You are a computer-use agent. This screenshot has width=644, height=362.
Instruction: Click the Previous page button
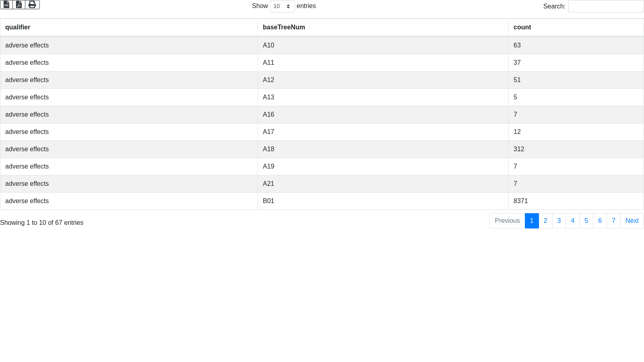pos(507,221)
